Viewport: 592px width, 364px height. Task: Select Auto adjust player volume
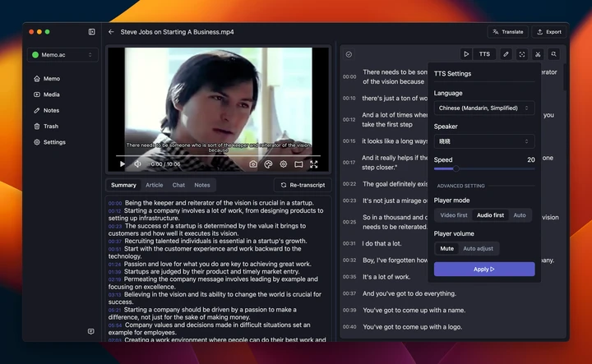(x=478, y=248)
